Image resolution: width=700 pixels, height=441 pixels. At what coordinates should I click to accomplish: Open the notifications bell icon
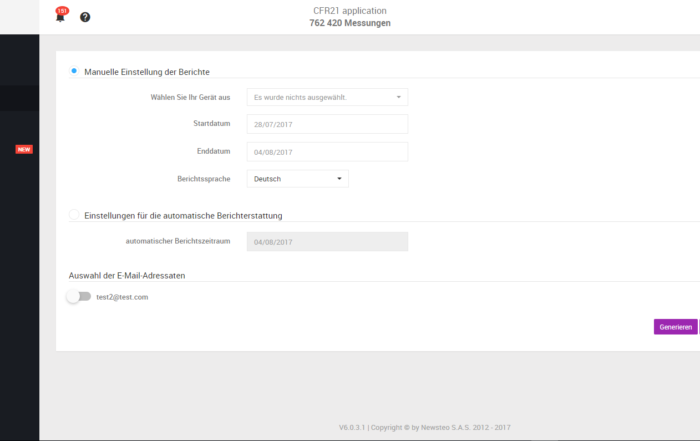pos(60,17)
